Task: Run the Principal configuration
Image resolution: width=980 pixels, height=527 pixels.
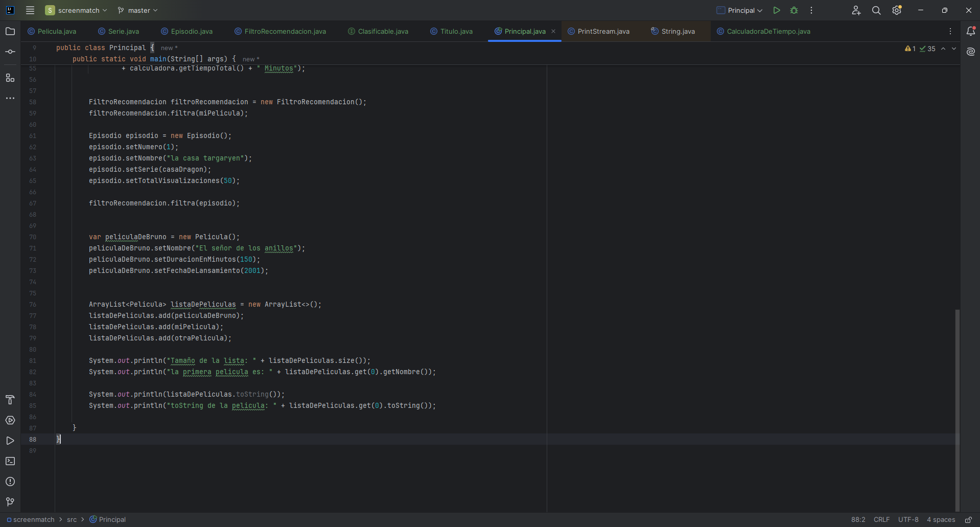Action: 777,10
